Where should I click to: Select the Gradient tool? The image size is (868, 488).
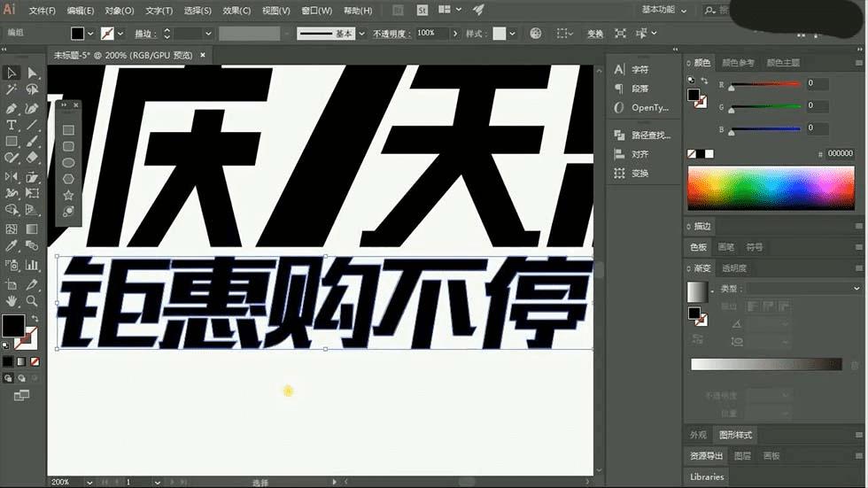pyautogui.click(x=32, y=229)
